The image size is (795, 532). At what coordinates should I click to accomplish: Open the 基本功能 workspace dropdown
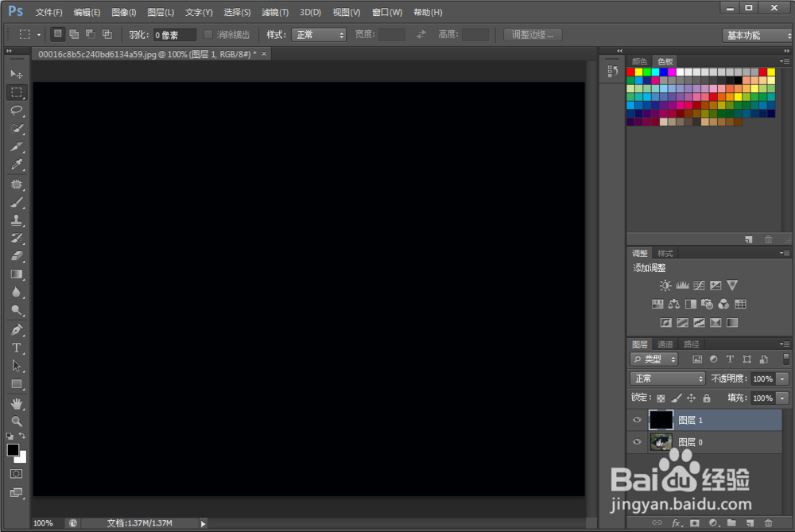point(757,35)
